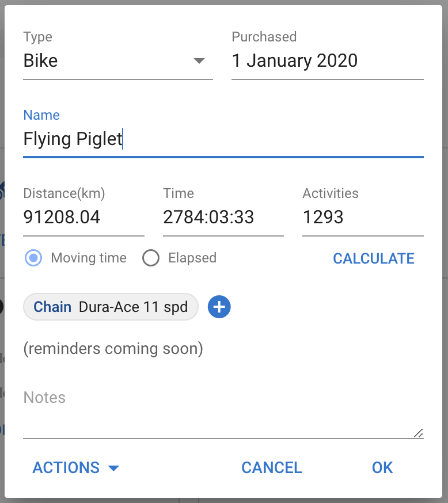The image size is (448, 503).
Task: Click the Moving time label text
Action: [89, 258]
